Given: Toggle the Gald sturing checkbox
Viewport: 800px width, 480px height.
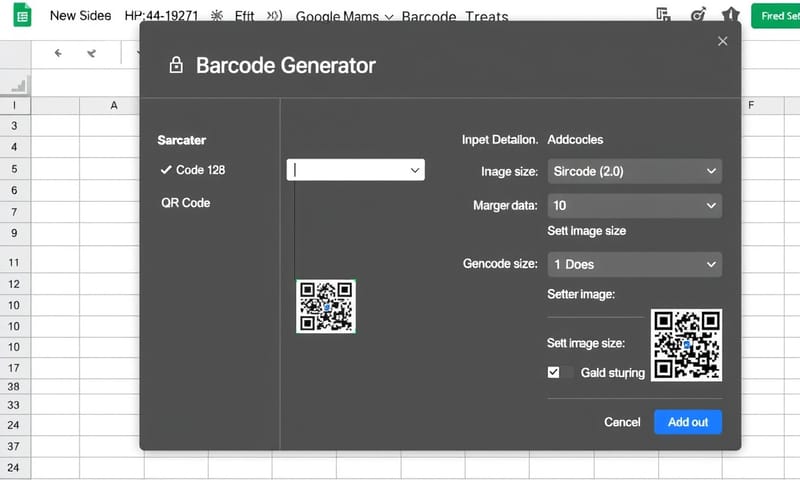Looking at the screenshot, I should pos(554,372).
